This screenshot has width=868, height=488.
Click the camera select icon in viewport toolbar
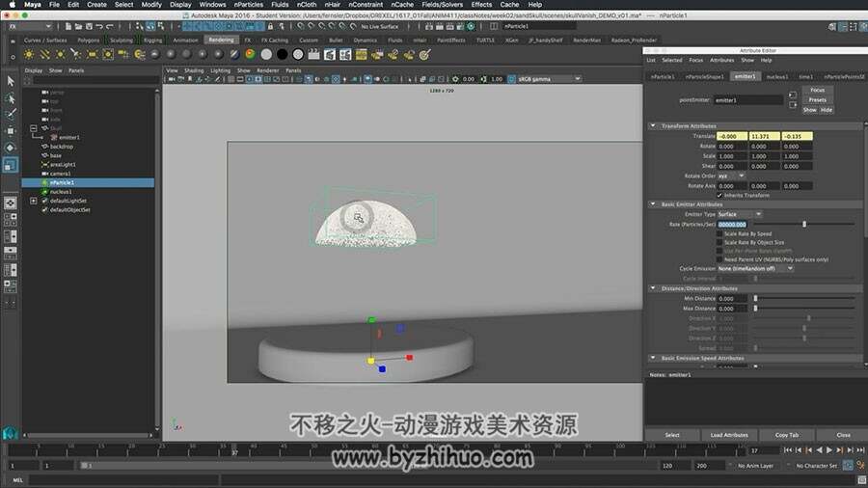click(x=171, y=79)
